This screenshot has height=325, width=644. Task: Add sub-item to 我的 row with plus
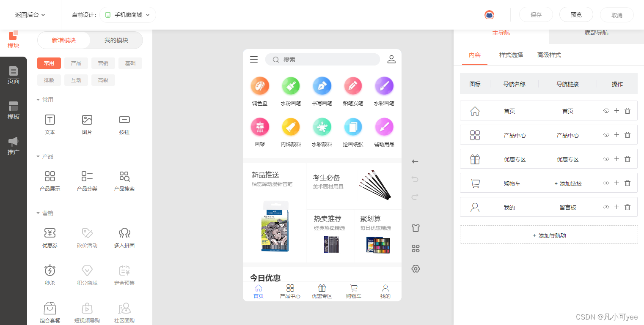tap(616, 207)
